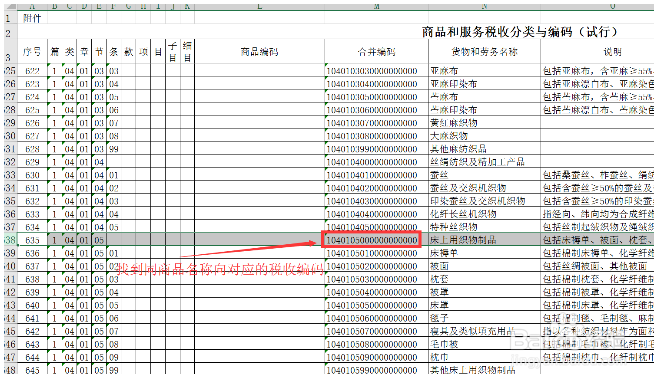
Task: Select the 大麻织物 name cell
Action: [x=484, y=136]
